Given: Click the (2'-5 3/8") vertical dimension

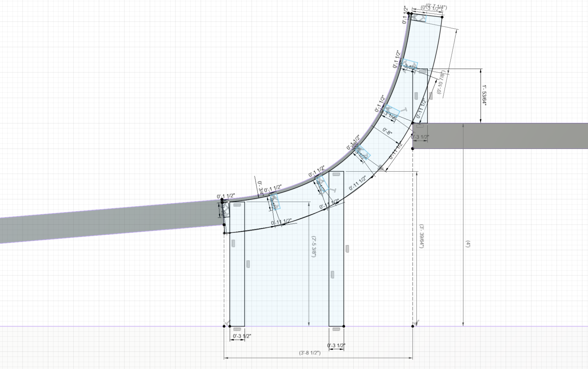Looking at the screenshot, I should click(314, 246).
